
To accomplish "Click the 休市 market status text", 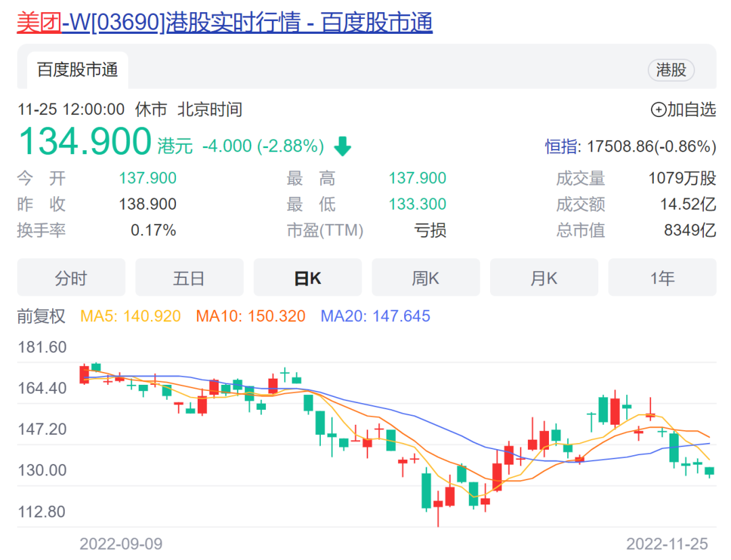I will coord(151,110).
